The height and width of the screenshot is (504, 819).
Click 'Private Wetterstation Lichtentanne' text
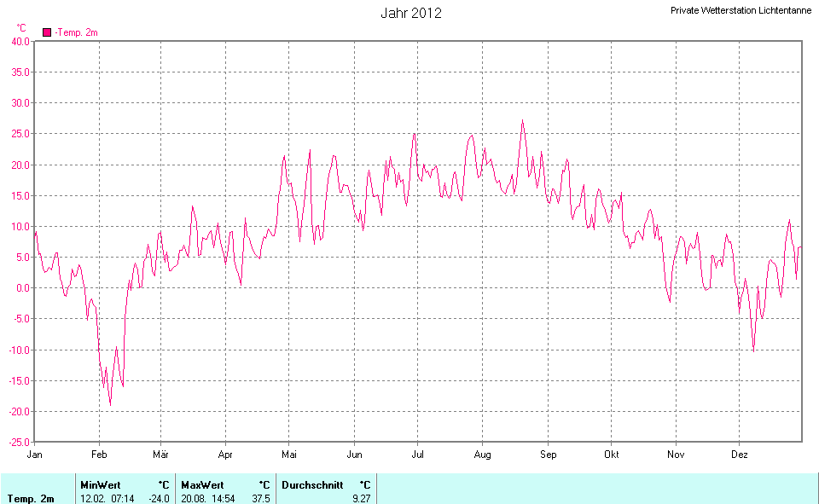pyautogui.click(x=741, y=10)
